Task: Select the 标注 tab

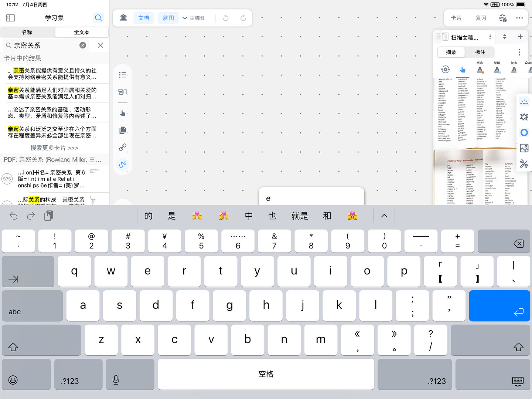Action: pyautogui.click(x=480, y=52)
